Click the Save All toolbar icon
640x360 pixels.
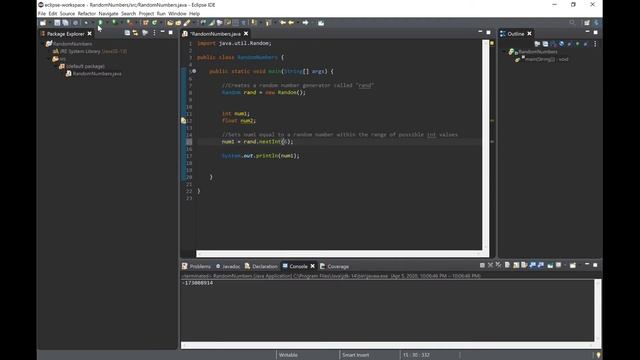point(65,23)
